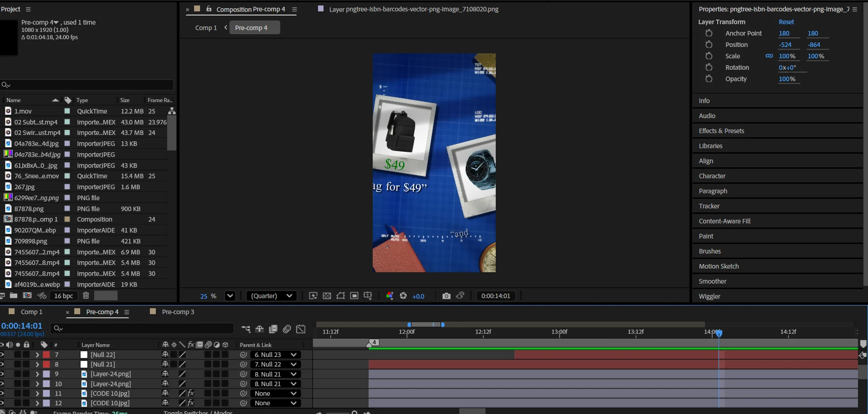Open the Graph Editor icon in timeline
The height and width of the screenshot is (414, 868).
pos(301,329)
